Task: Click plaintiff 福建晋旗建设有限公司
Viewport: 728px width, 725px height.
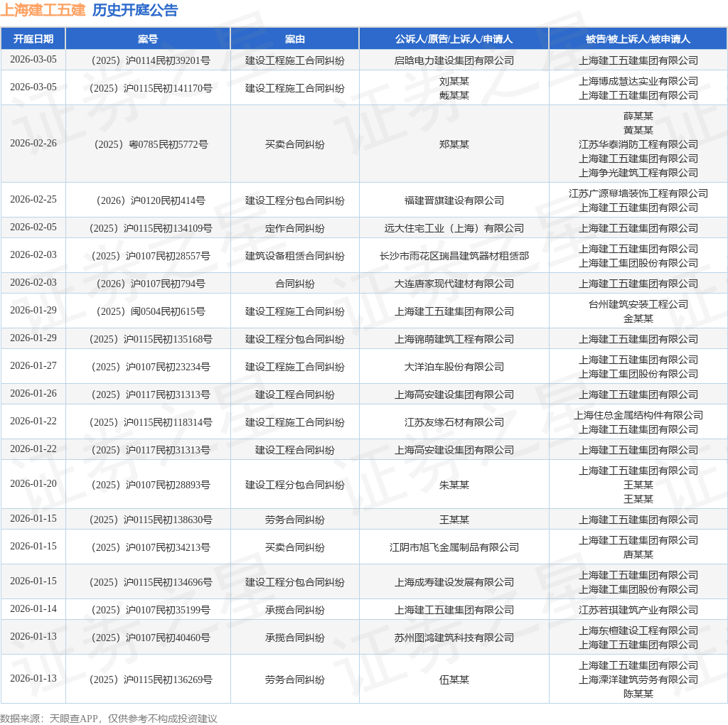Action: click(454, 200)
